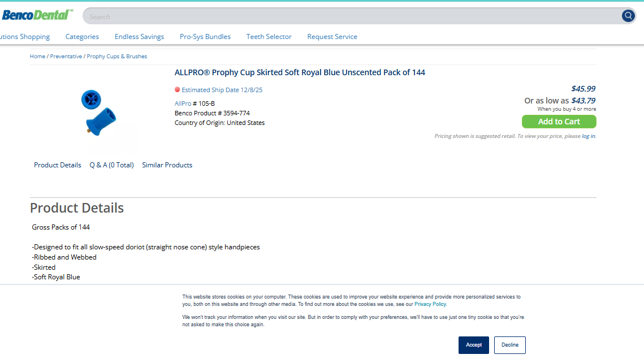
Task: Open the Request Service menu item
Action: pyautogui.click(x=332, y=37)
